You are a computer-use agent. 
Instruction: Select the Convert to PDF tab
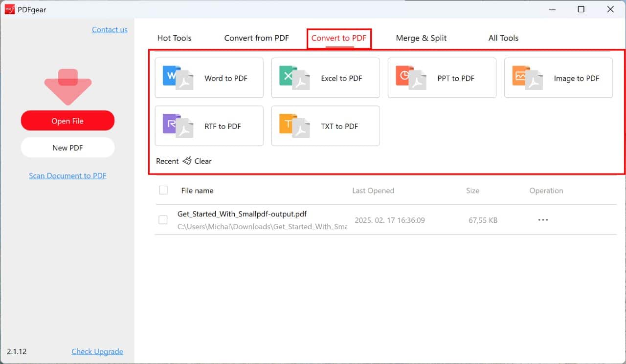point(339,38)
